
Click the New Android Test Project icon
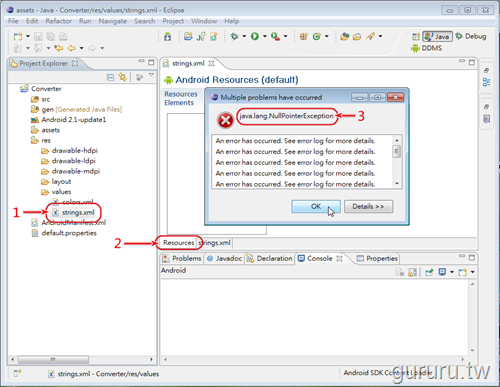coord(201,36)
